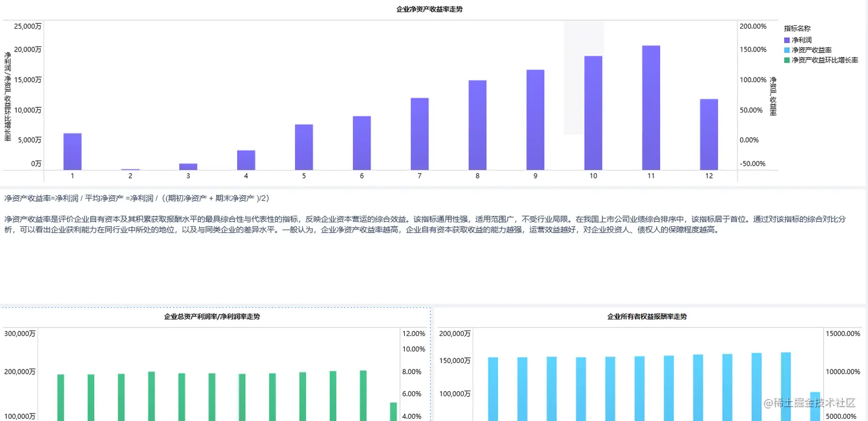Select the month 9 purple profit bar
The width and height of the screenshot is (868, 421).
(535, 120)
